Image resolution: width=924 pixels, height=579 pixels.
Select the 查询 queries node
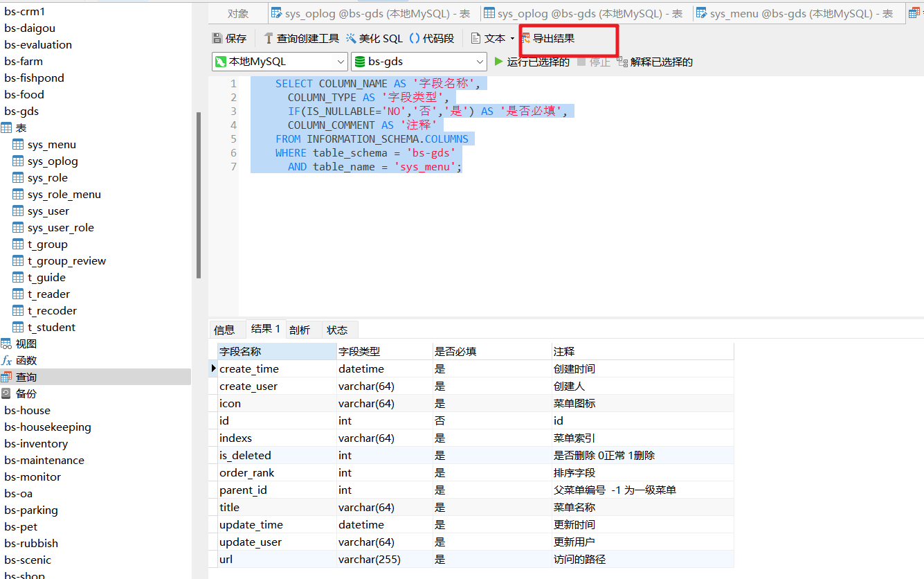pyautogui.click(x=96, y=377)
